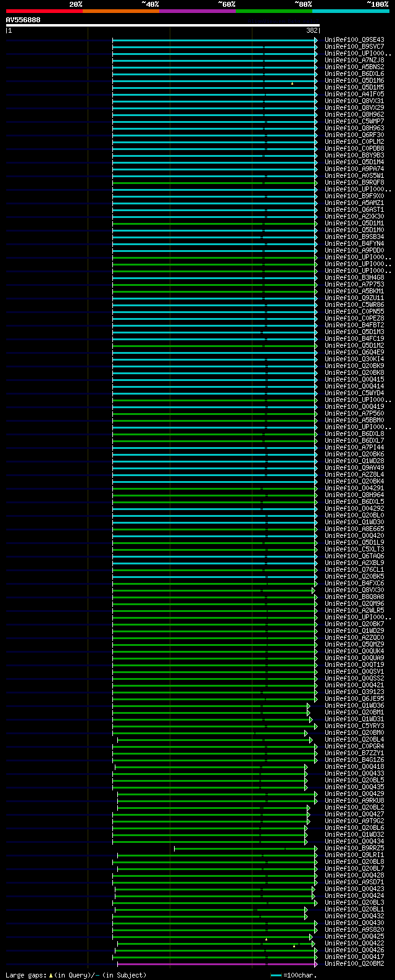
Task: Open hit UniRef100_A5BNS2
Action: click(x=354, y=67)
